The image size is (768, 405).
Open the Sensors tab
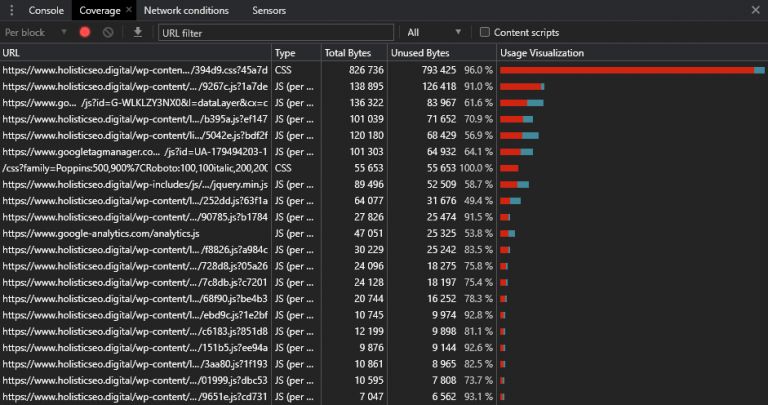click(x=269, y=10)
